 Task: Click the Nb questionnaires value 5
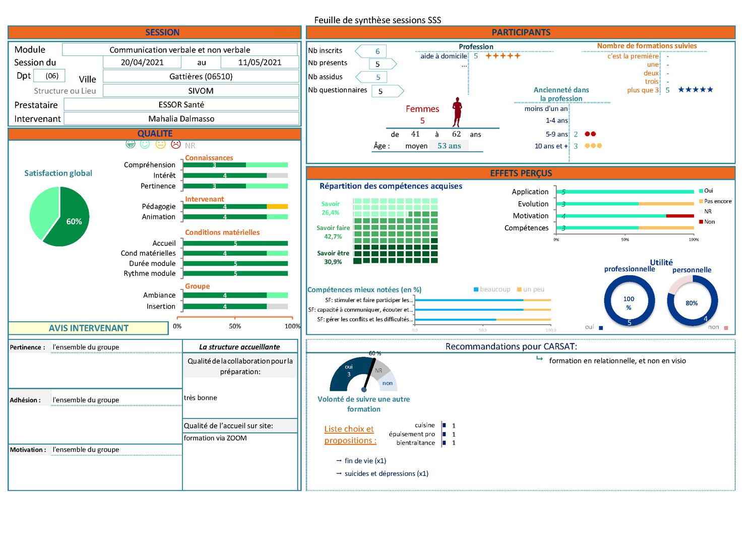[388, 91]
